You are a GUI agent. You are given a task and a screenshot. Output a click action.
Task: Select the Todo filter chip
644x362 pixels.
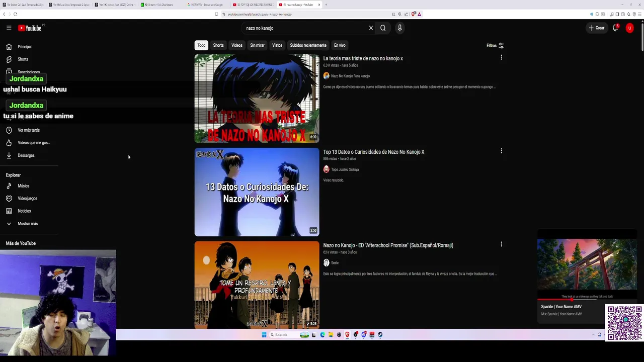(x=201, y=45)
